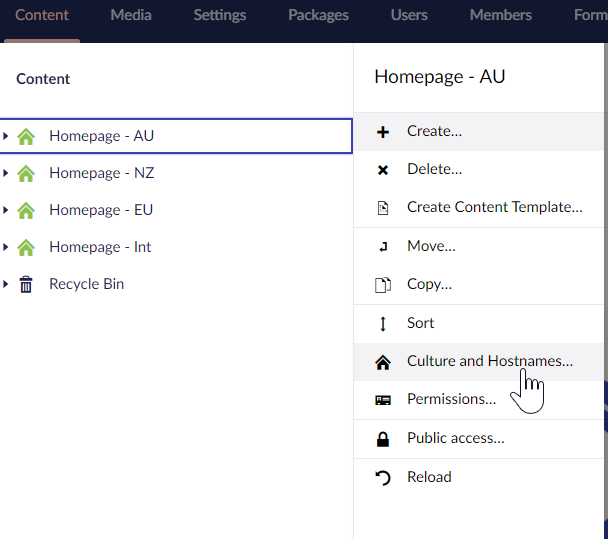Click the Permissions icon in menu
This screenshot has width=608, height=539.
[x=383, y=400]
